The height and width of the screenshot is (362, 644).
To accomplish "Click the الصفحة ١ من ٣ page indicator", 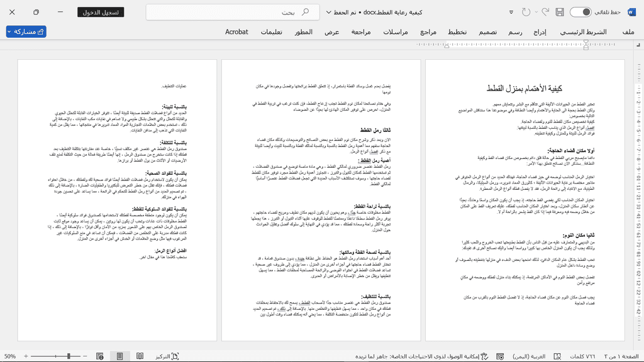I will [x=621, y=356].
